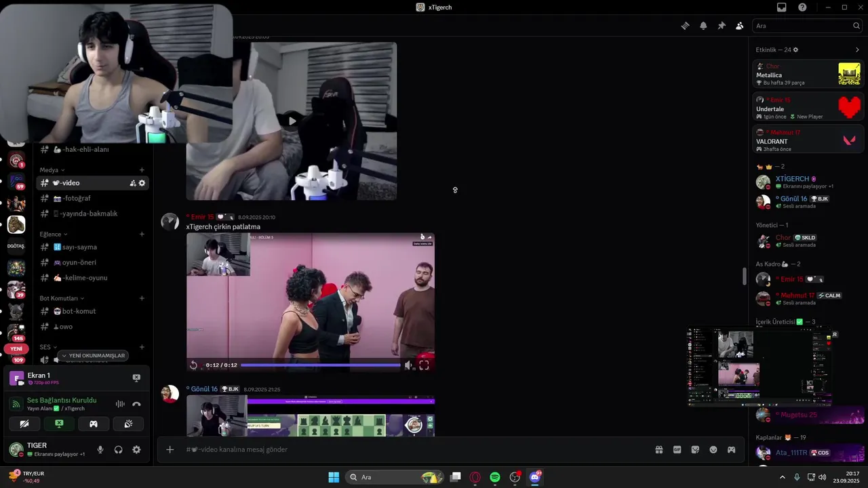Toggle screen share button
Screen dimensions: 868x488
click(59, 424)
